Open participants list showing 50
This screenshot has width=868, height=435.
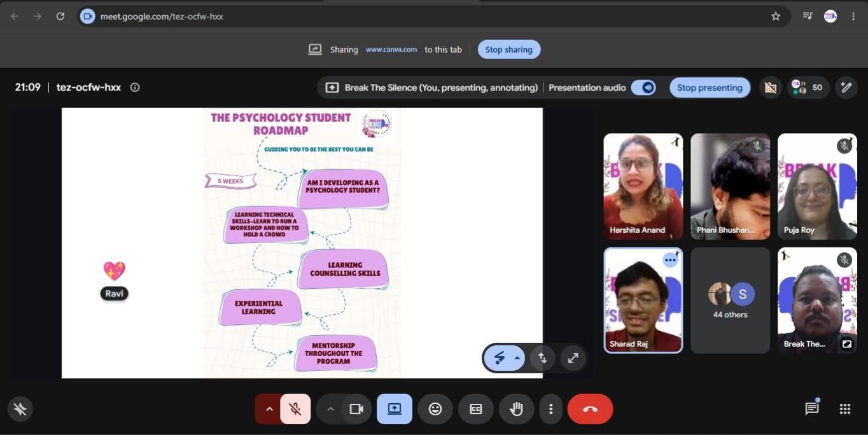pyautogui.click(x=808, y=88)
